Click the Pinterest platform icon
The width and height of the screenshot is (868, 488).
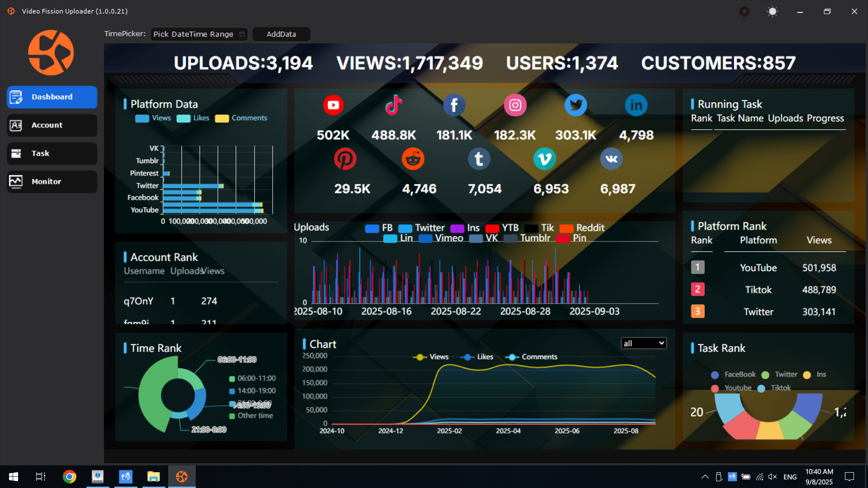pyautogui.click(x=345, y=159)
